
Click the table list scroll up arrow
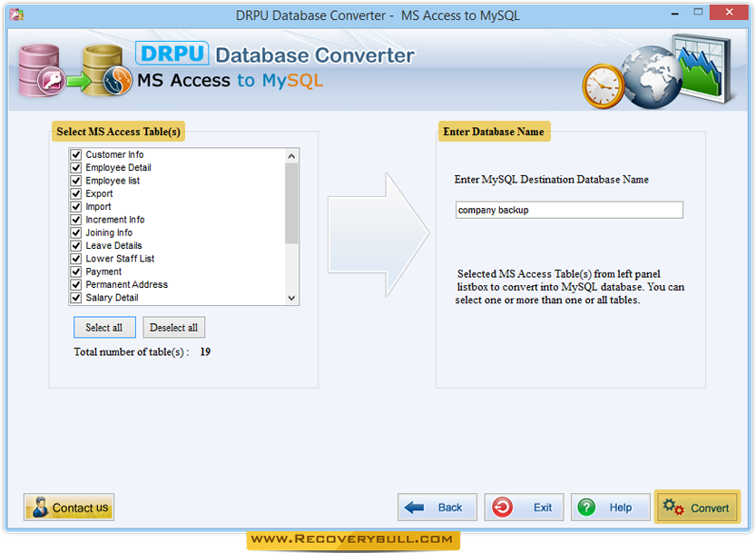[291, 156]
